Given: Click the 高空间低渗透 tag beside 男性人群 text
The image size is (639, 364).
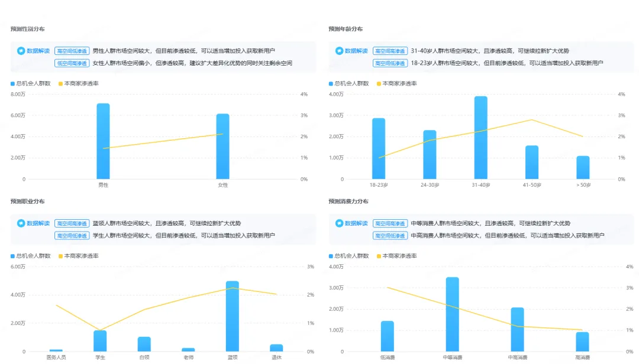Looking at the screenshot, I should click(72, 51).
